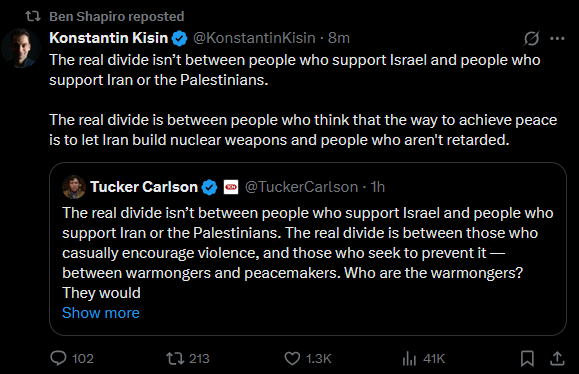Image resolution: width=579 pixels, height=374 pixels.
Task: Click the Konstantin Kisin display name
Action: [109, 38]
